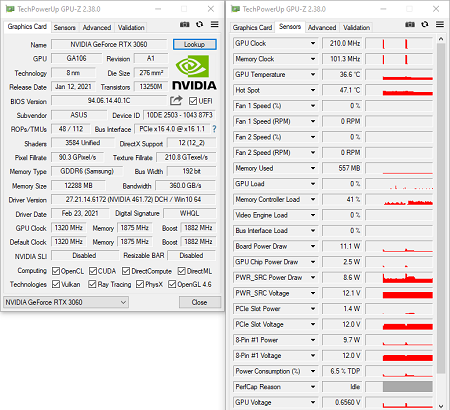450x410 pixels.
Task: Open PCIe Slot Voltage dropdown arrow
Action: point(313,324)
